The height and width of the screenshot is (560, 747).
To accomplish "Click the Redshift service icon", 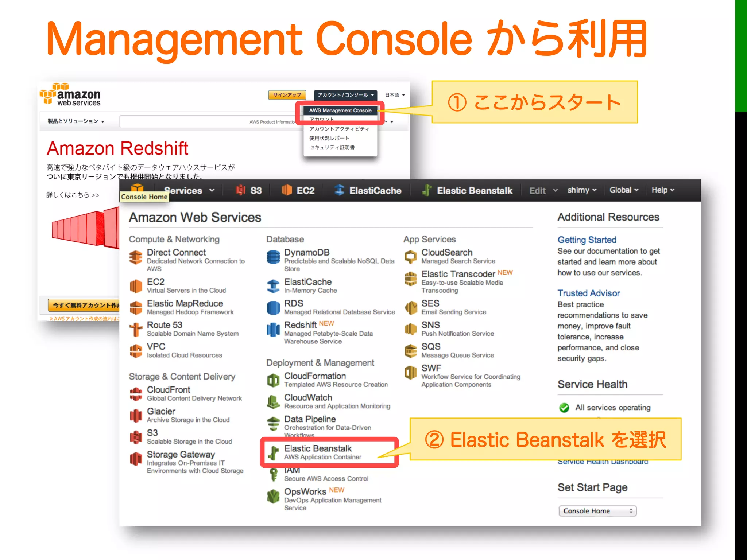I will click(273, 329).
